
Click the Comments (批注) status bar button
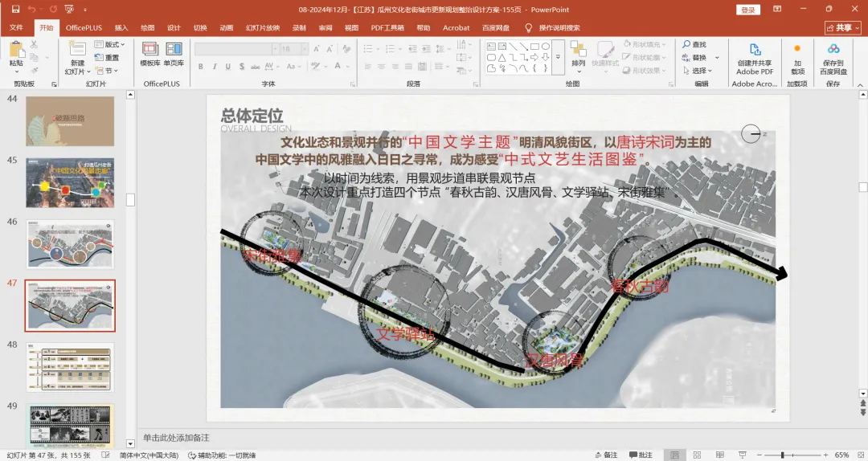tap(641, 455)
